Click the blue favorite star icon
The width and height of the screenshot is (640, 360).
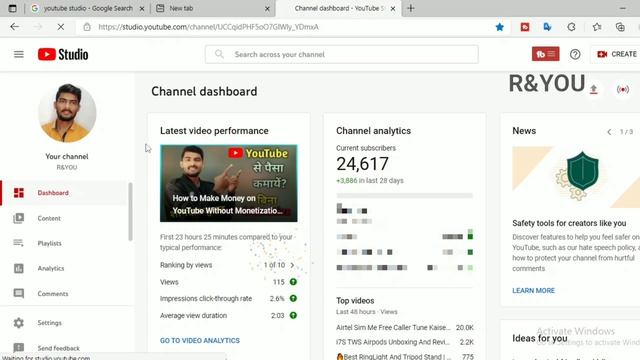tap(500, 27)
